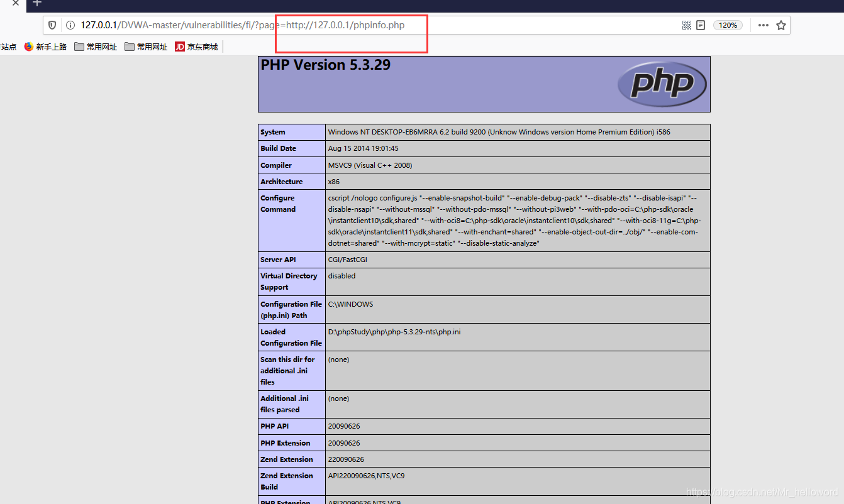Image resolution: width=844 pixels, height=504 pixels.
Task: Select 'Scan this dir for additional .ini files' label
Action: [287, 371]
